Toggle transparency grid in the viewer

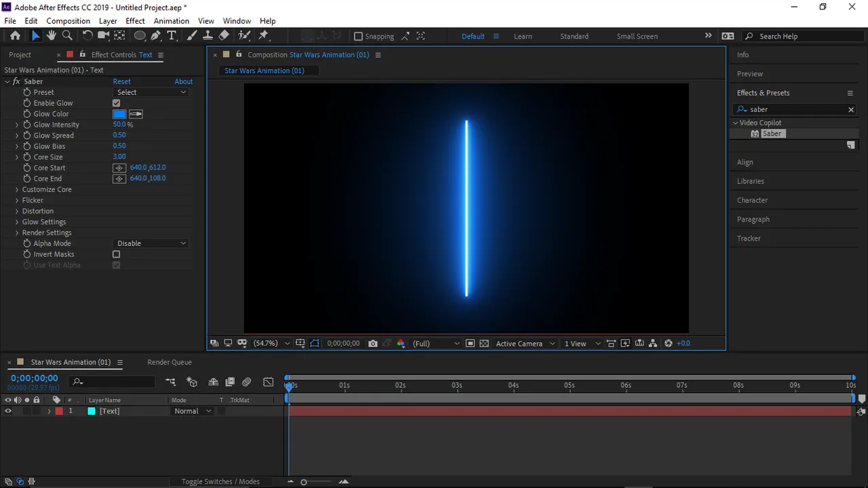(484, 344)
